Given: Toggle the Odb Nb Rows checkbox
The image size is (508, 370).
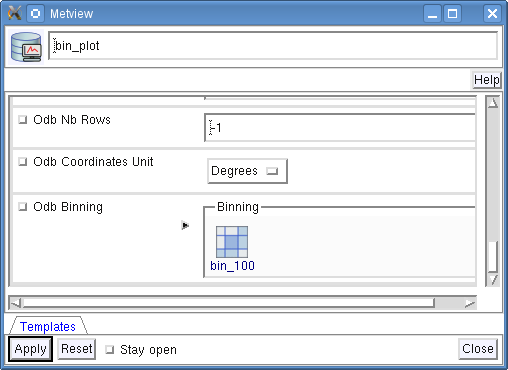Looking at the screenshot, I should pos(22,120).
